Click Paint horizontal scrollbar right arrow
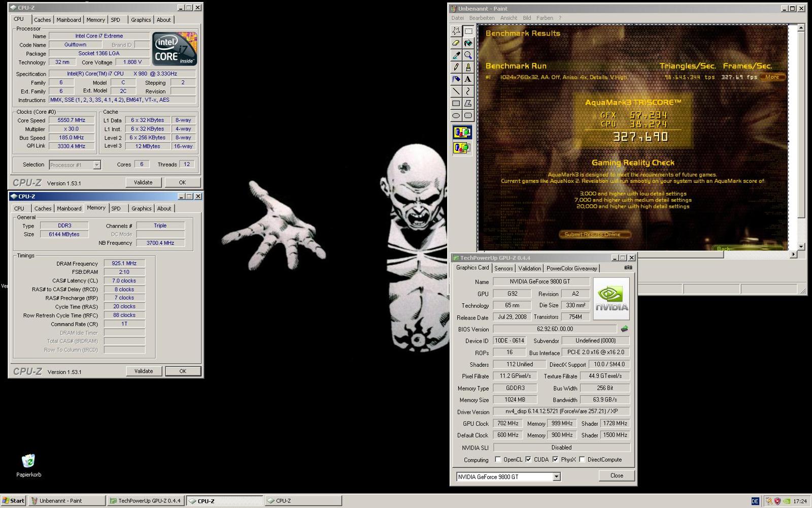The height and width of the screenshot is (508, 812). click(793, 255)
